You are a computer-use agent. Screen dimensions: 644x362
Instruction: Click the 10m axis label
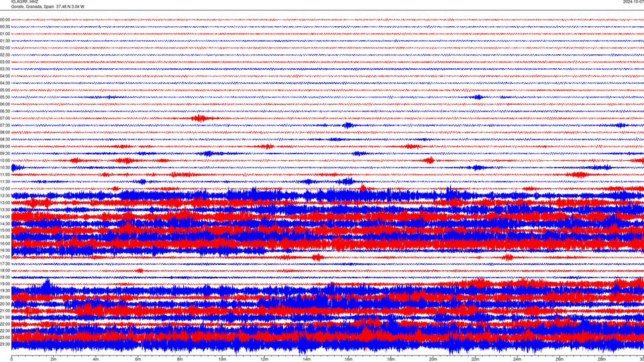pos(222,359)
